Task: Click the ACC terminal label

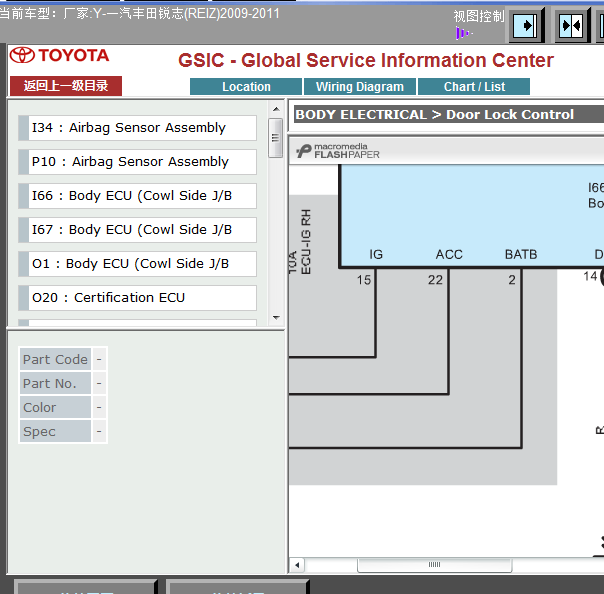Action: 449,254
